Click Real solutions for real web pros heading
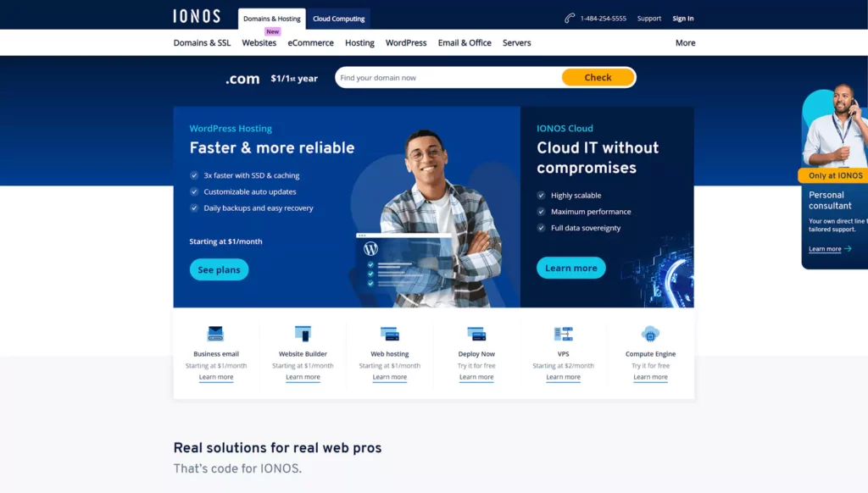Screen dimensions: 868x493 [277, 447]
